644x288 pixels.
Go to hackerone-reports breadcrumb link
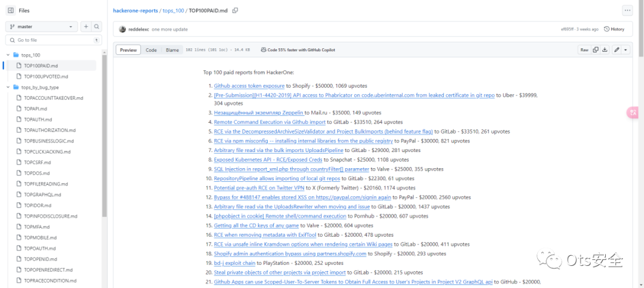click(135, 11)
